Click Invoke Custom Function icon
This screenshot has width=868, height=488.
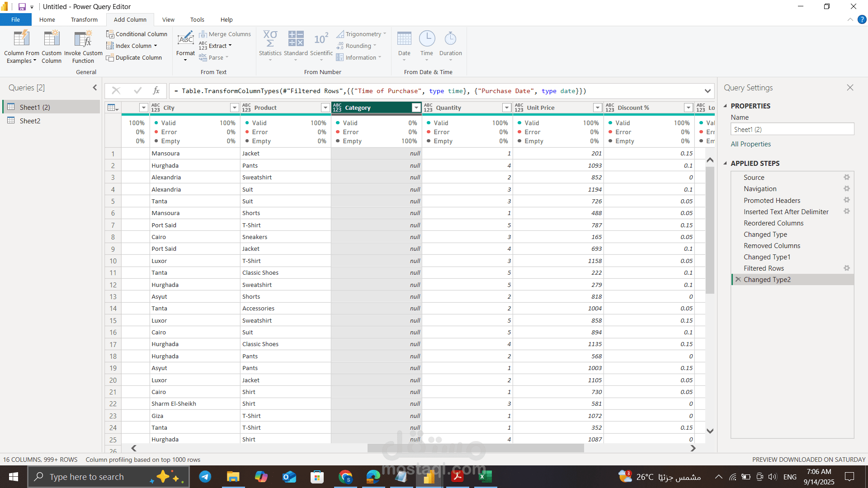point(83,39)
